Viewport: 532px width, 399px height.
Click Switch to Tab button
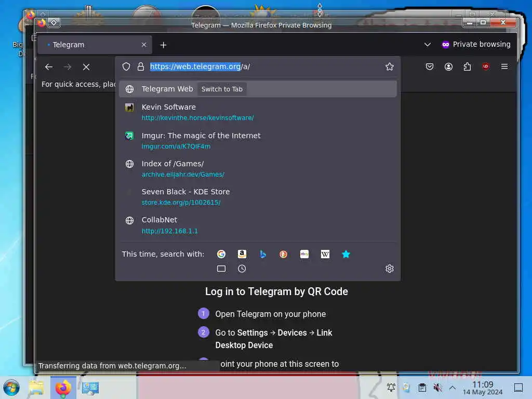tap(222, 89)
